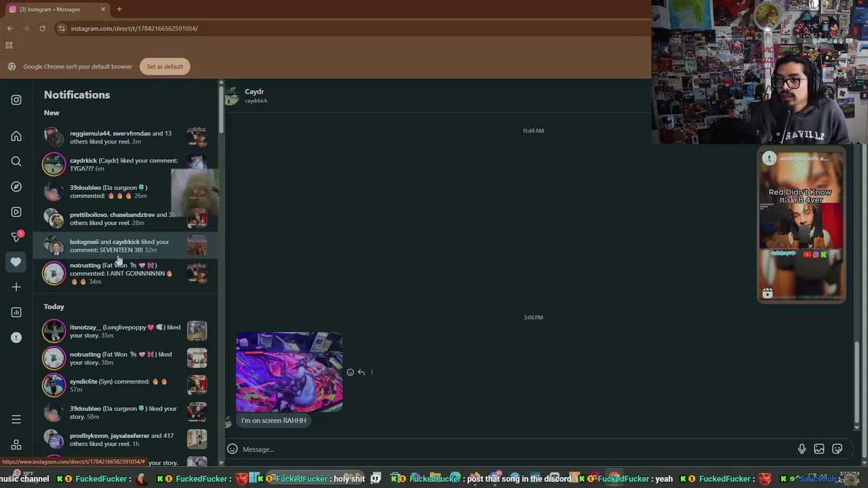Open 39doubleo liked your story notification
Viewport: 868px width, 488px height.
click(125, 412)
